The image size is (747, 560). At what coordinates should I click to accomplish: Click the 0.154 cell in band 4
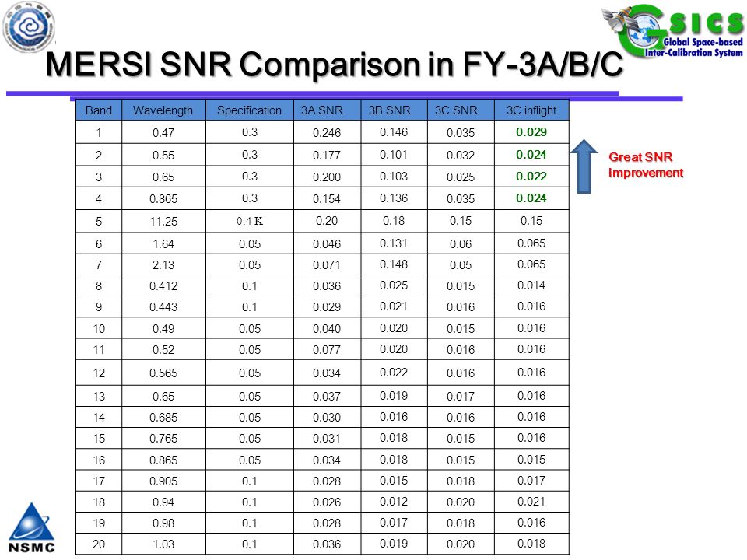tap(327, 199)
